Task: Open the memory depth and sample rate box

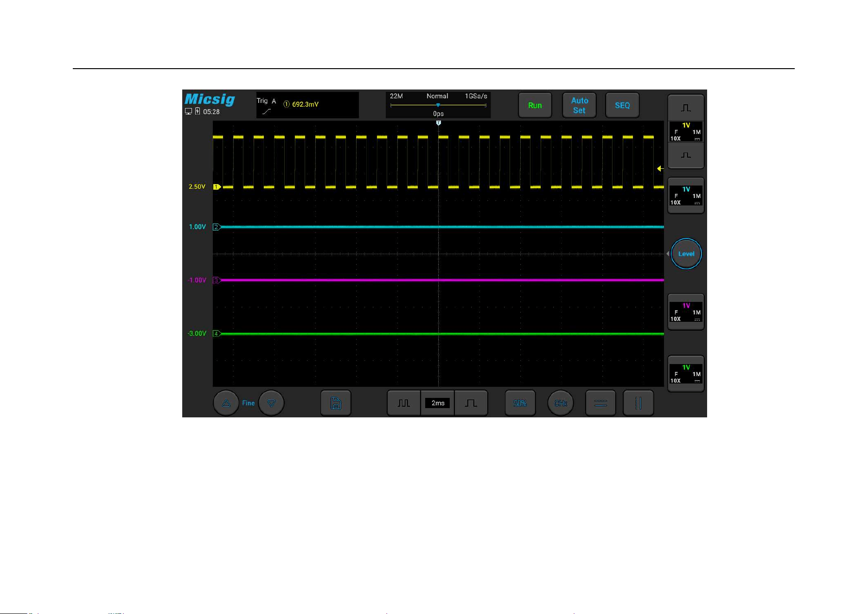Action: (438, 105)
